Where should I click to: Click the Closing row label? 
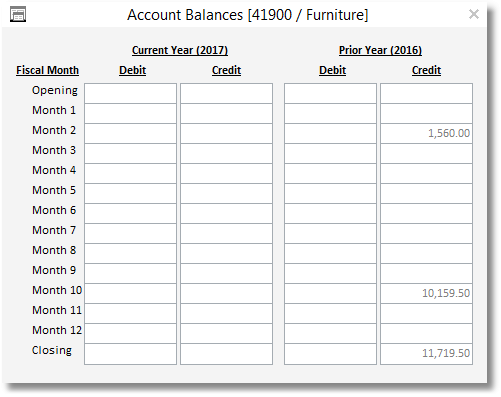tap(52, 350)
